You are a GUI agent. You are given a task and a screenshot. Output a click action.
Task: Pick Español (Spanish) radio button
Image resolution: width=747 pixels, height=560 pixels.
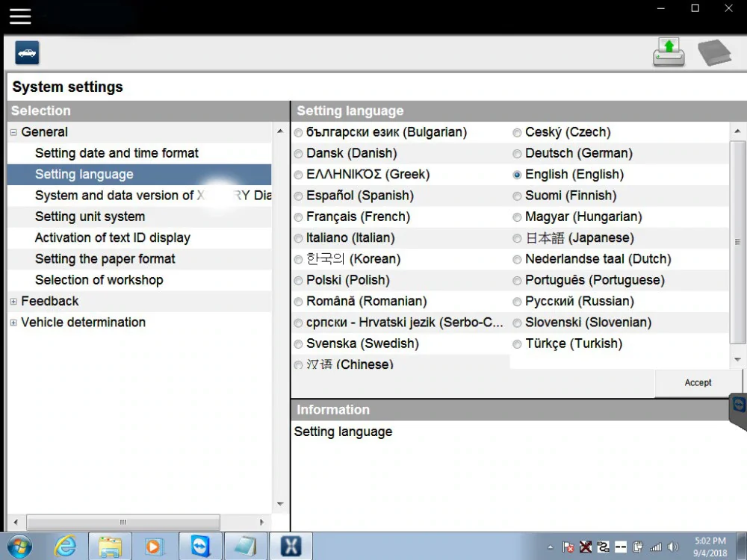tap(298, 196)
